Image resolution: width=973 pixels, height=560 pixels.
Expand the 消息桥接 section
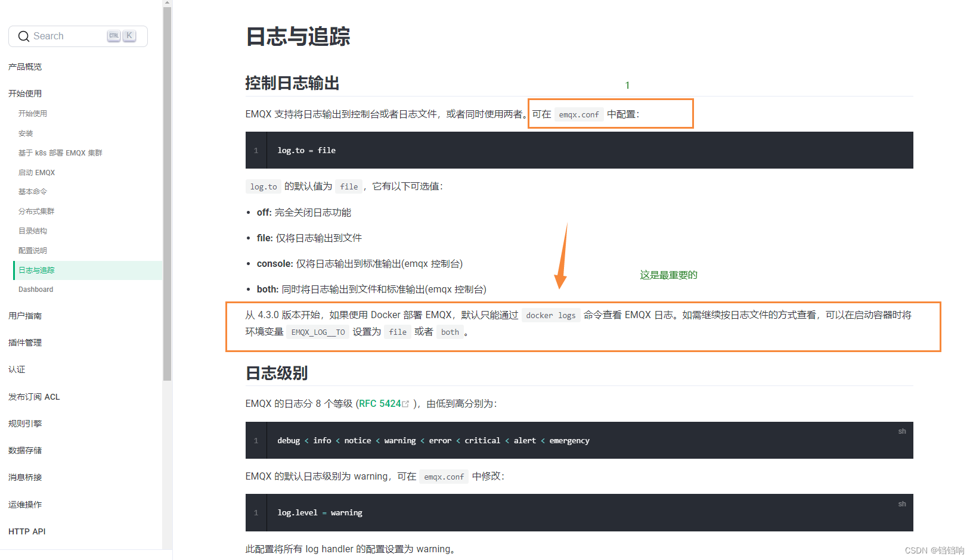[x=25, y=477]
